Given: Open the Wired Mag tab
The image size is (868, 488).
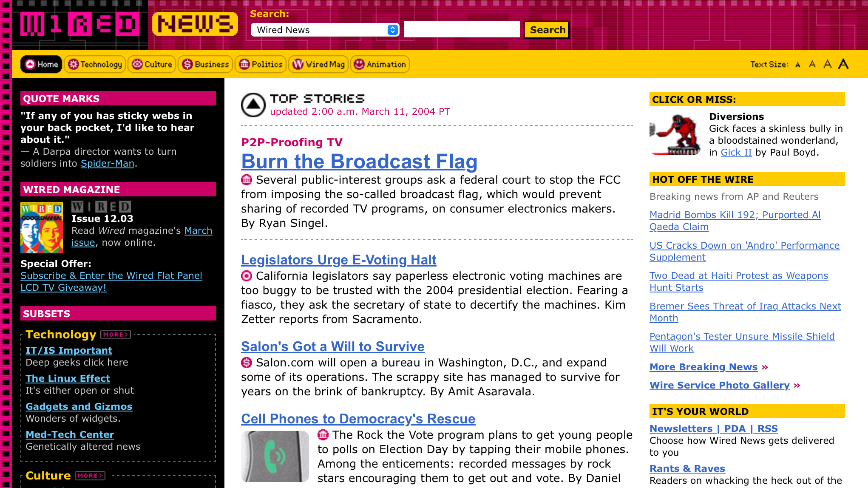Looking at the screenshot, I should 318,64.
